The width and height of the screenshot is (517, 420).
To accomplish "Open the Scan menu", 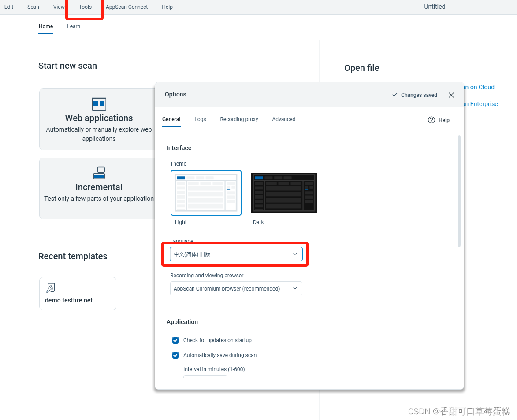I will (x=33, y=7).
